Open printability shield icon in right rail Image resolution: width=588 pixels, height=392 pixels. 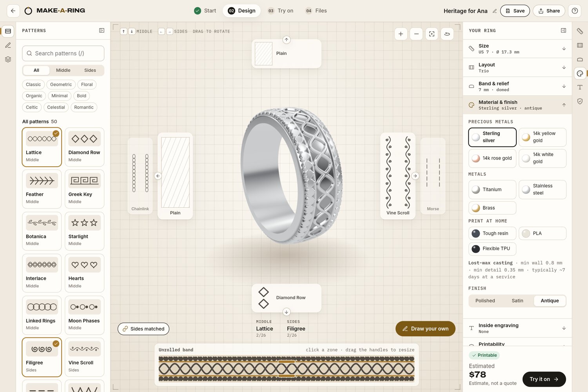click(x=580, y=102)
